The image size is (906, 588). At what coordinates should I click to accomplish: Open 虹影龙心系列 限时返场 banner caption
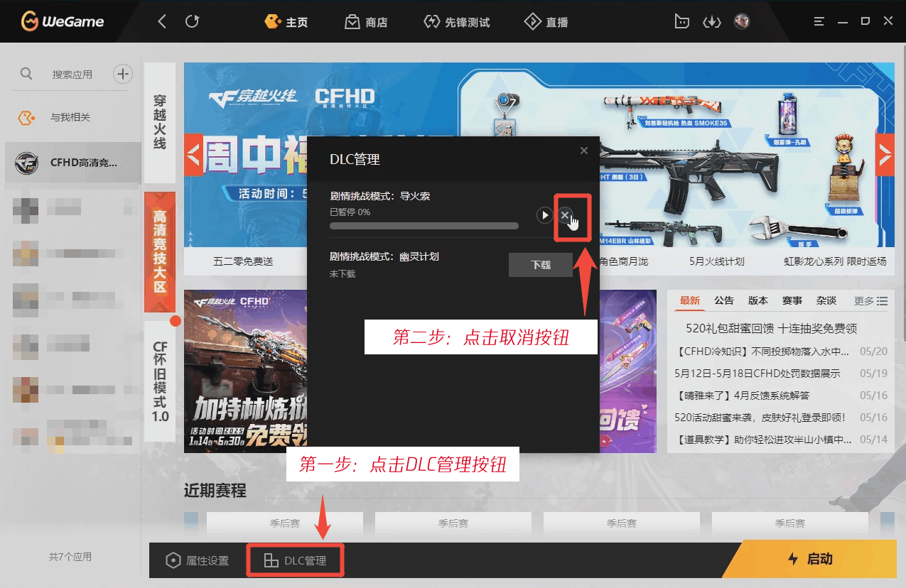coord(835,261)
